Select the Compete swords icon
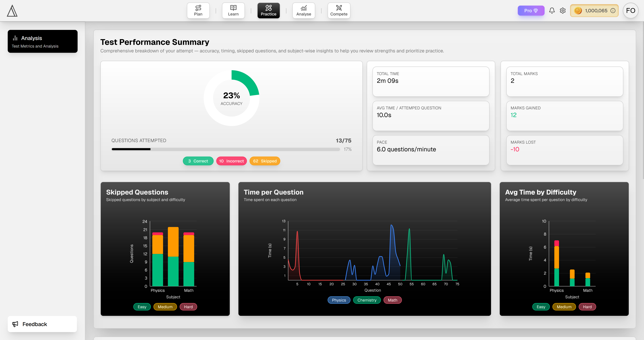The image size is (644, 340). click(339, 8)
